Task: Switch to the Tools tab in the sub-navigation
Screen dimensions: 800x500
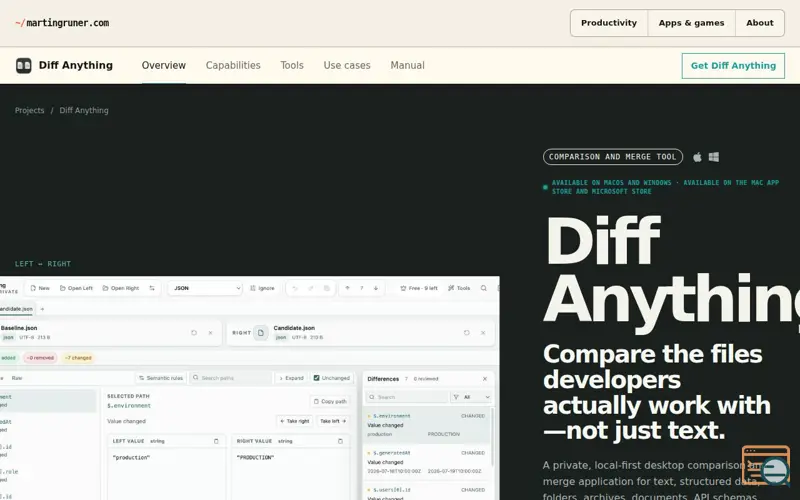Action: 292,65
